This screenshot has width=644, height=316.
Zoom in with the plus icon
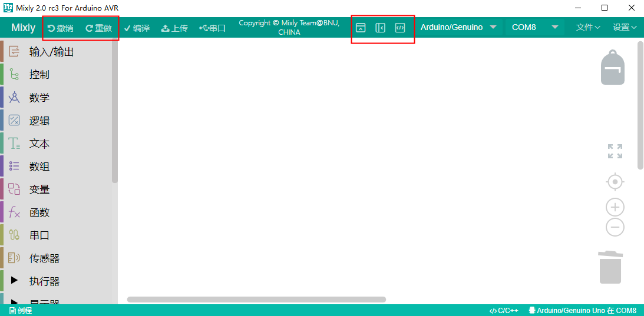tap(615, 207)
